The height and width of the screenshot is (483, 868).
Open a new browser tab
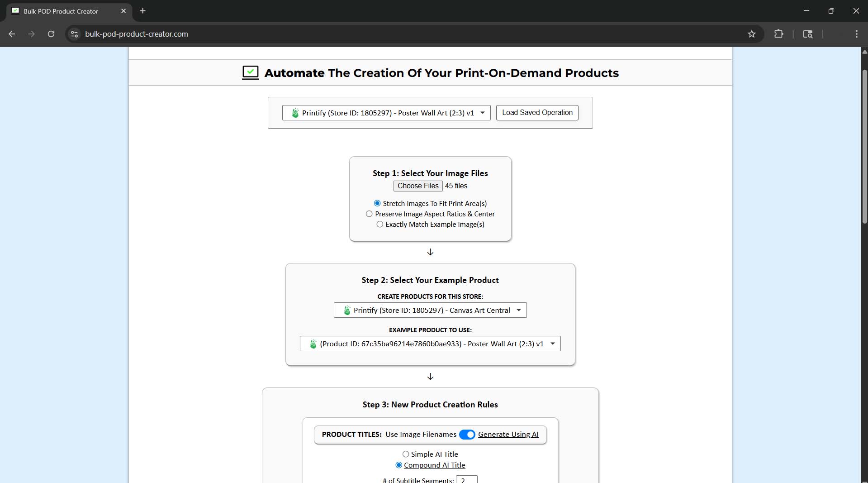tap(142, 11)
